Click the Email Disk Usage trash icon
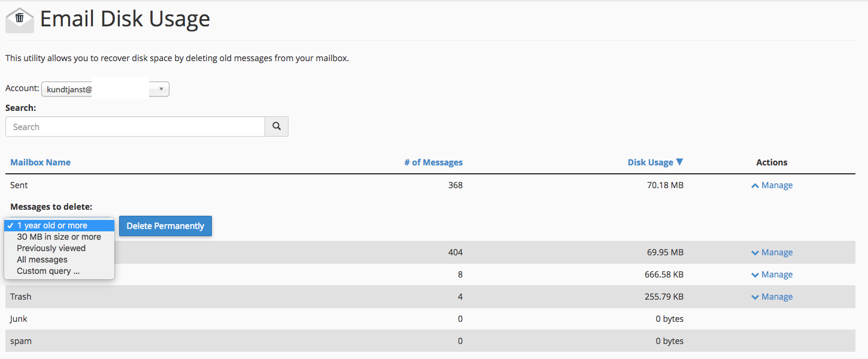The image size is (868, 359). (19, 19)
